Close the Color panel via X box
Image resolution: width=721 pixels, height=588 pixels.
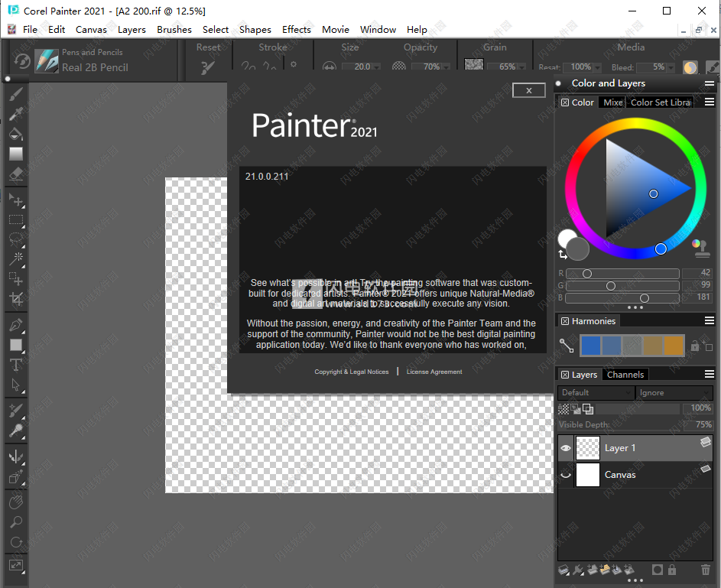[x=565, y=102]
